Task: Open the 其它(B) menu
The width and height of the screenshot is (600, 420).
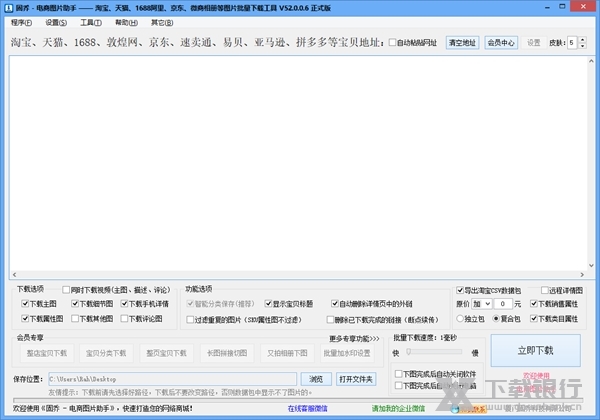Action: (x=162, y=23)
